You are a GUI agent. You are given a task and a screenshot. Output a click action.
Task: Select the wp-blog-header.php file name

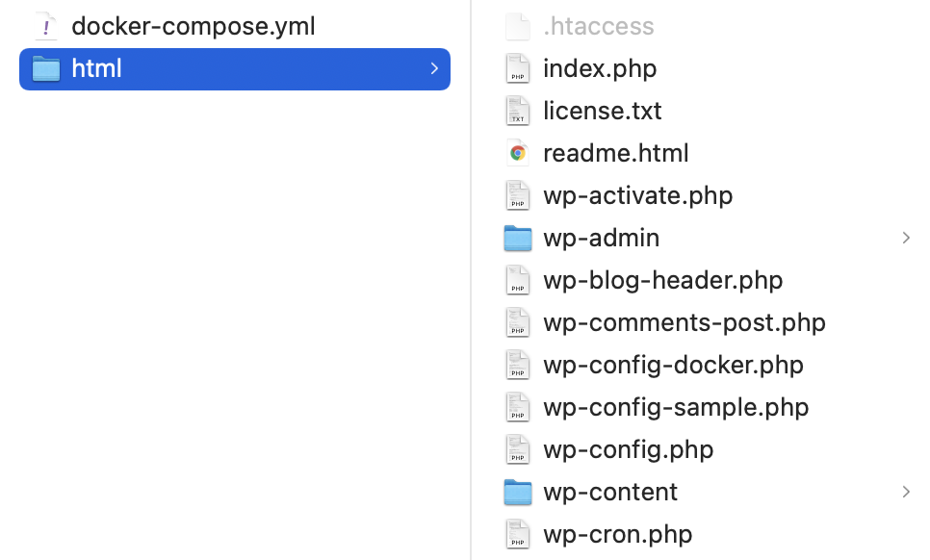coord(662,280)
